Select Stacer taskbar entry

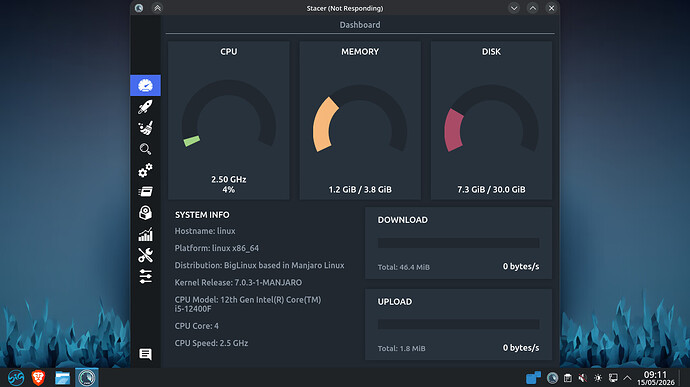pyautogui.click(x=86, y=378)
